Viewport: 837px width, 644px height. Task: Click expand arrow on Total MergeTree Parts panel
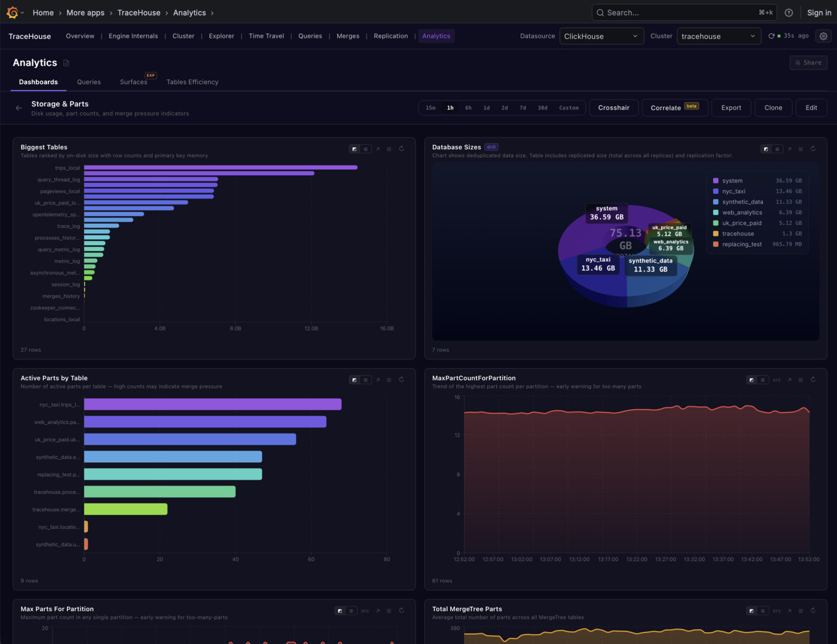coord(789,611)
